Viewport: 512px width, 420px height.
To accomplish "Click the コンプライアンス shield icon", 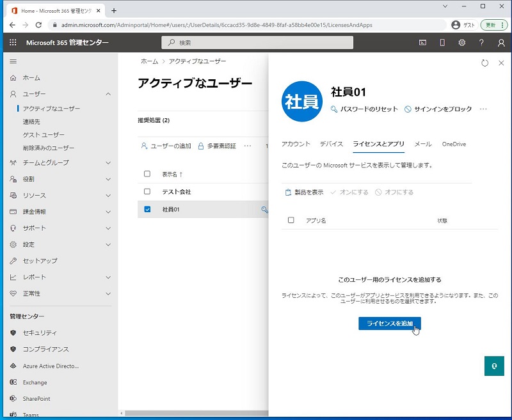I will [x=13, y=349].
